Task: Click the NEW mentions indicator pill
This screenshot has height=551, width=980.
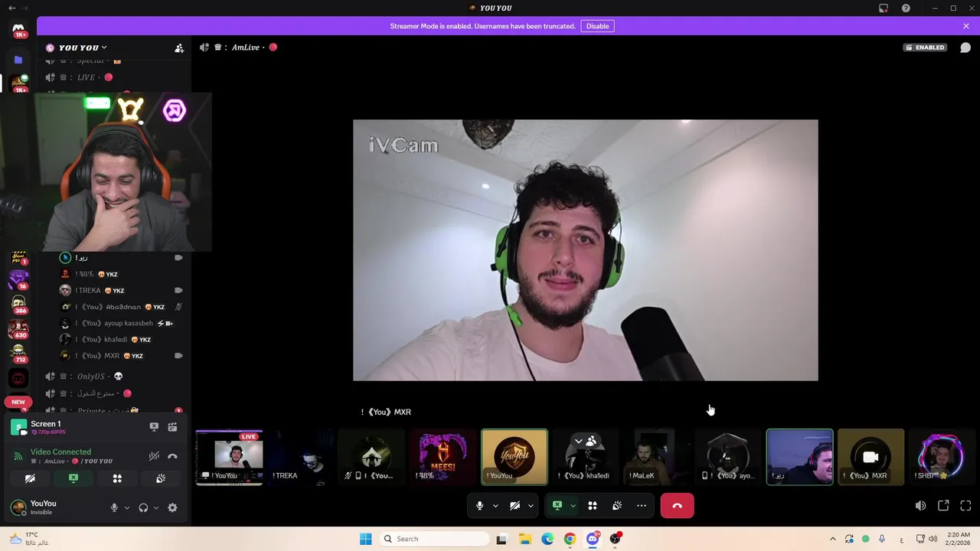Action: pos(18,402)
